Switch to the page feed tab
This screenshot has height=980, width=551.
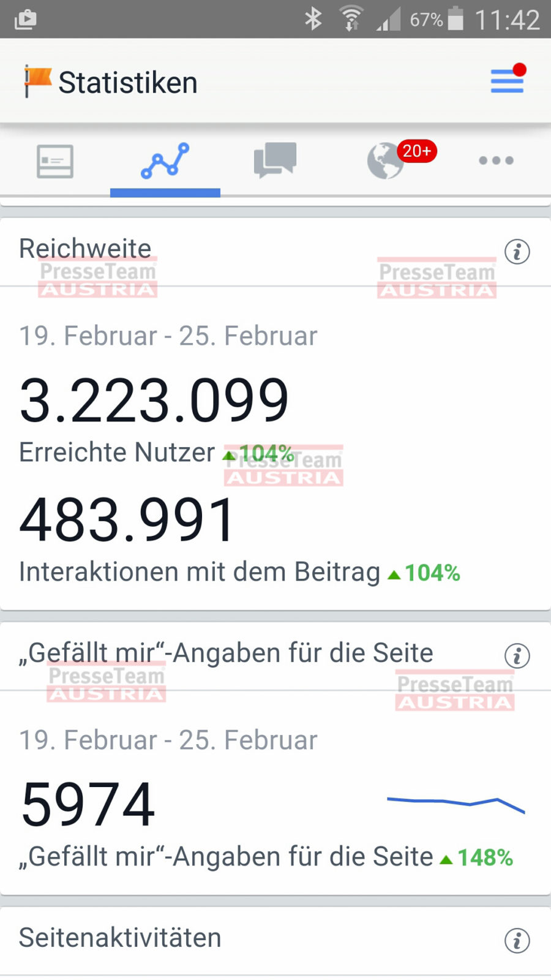pyautogui.click(x=55, y=161)
